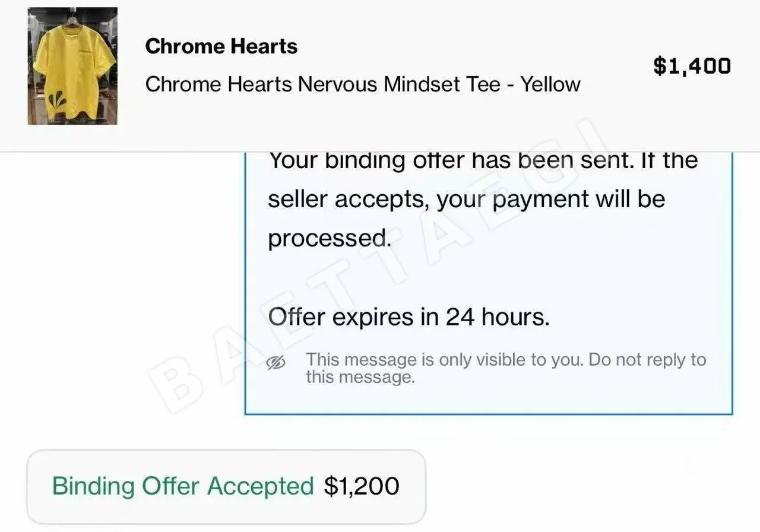760x532 pixels.
Task: Tap the $1,400 listing price
Action: [692, 65]
